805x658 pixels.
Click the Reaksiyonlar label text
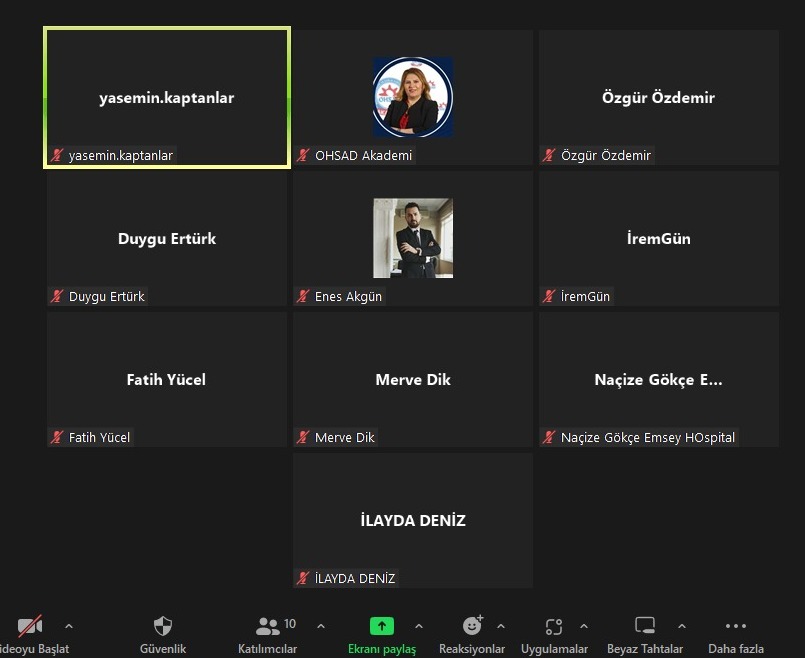(472, 649)
